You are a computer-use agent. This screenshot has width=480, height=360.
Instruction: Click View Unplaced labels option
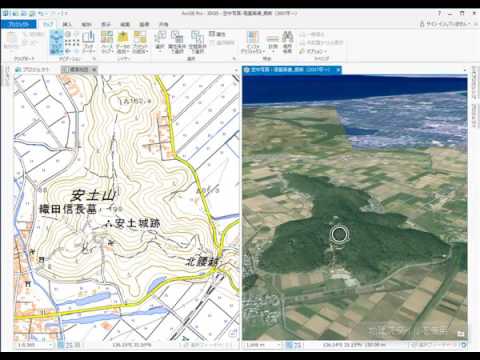pos(321,43)
